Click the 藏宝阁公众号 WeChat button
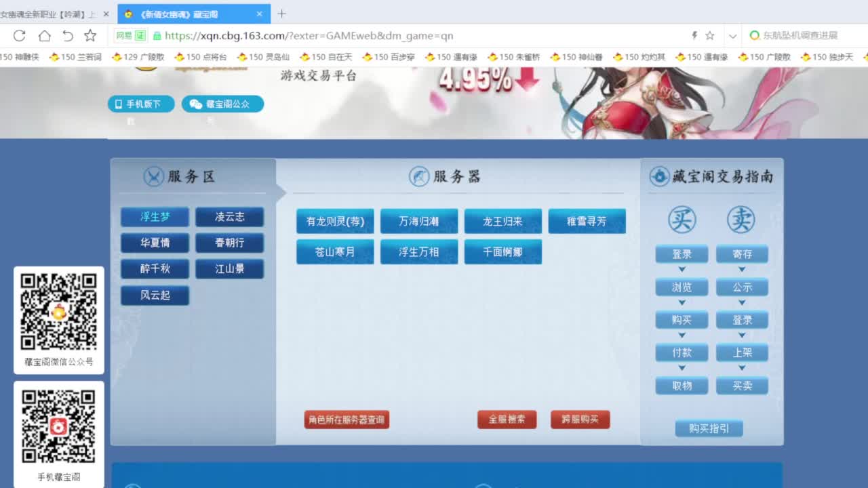This screenshot has height=488, width=868. tap(222, 104)
